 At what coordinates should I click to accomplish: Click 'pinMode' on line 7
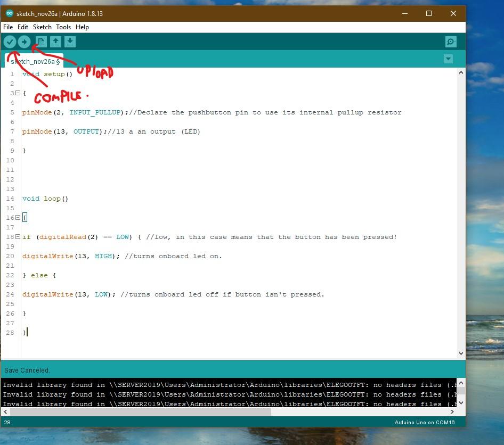click(x=37, y=131)
